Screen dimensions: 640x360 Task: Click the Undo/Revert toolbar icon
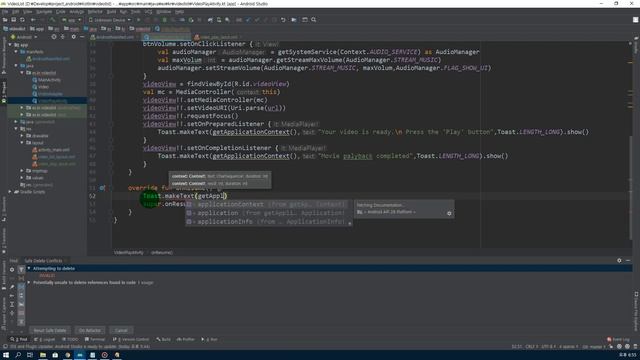click(283, 20)
